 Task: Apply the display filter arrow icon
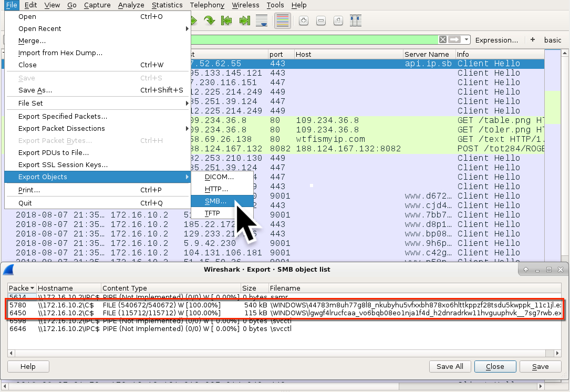454,39
